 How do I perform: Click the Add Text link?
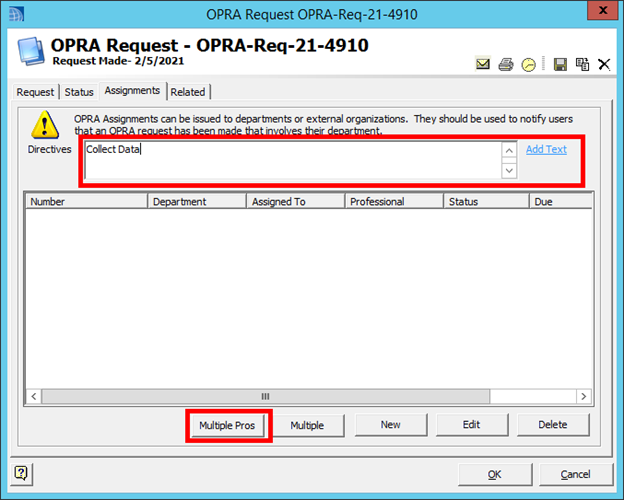coord(546,149)
